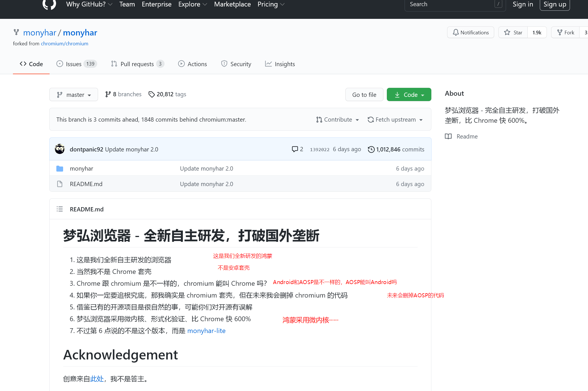View the 20,812 tags
The image size is (588, 391).
(167, 94)
